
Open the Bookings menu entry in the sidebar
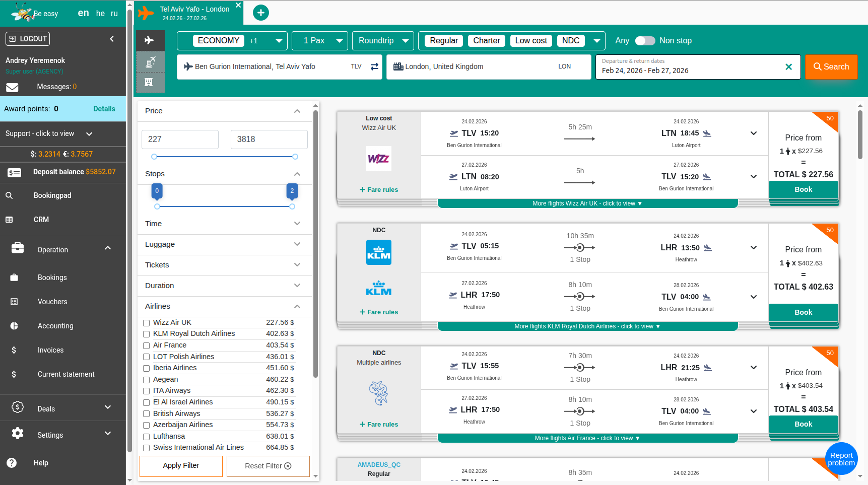pos(52,278)
